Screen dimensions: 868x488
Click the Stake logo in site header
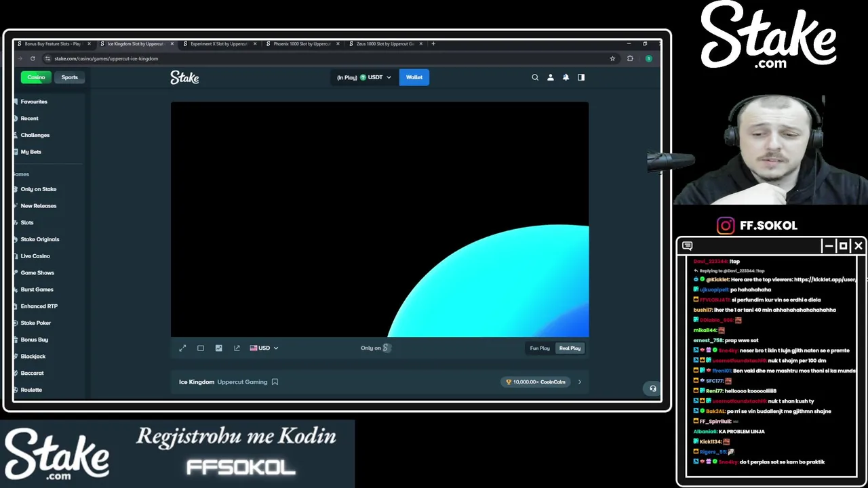point(184,78)
